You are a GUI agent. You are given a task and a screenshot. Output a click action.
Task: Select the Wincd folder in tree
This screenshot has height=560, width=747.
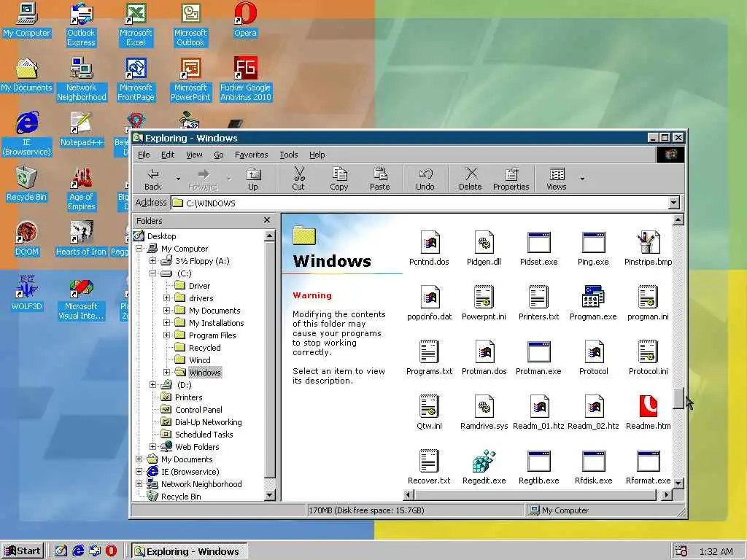click(199, 360)
